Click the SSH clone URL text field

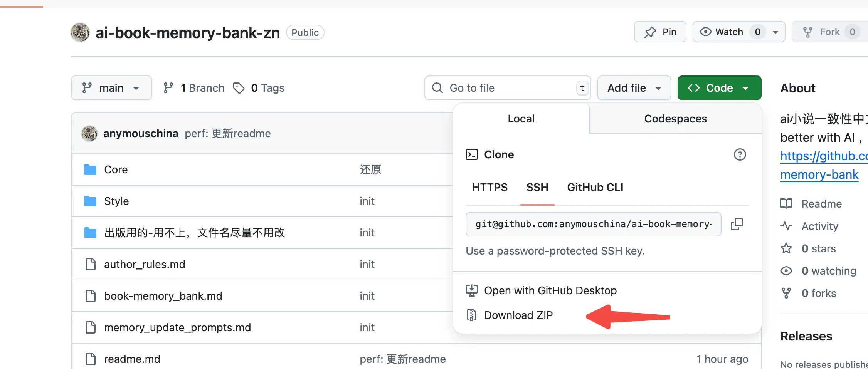coord(593,224)
